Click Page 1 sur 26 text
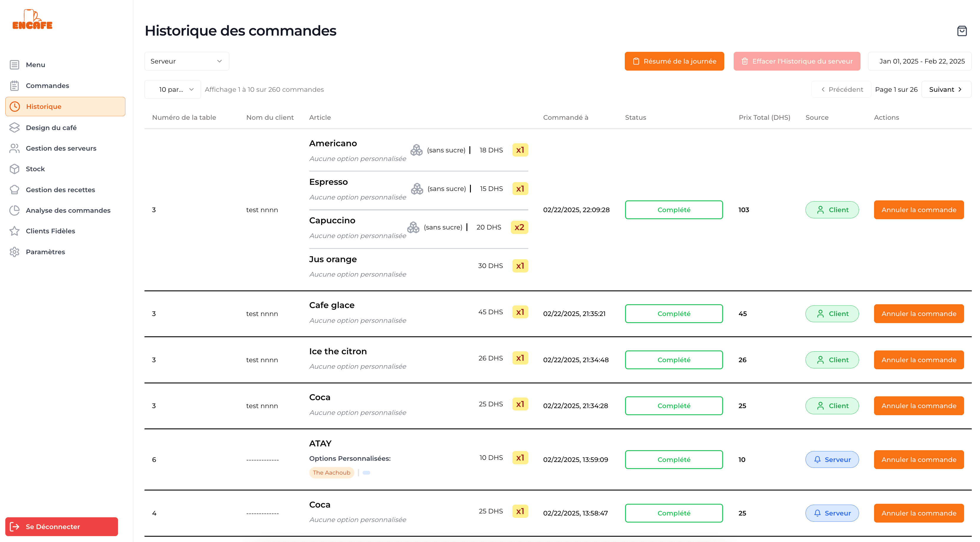The width and height of the screenshot is (980, 542). coord(896,89)
